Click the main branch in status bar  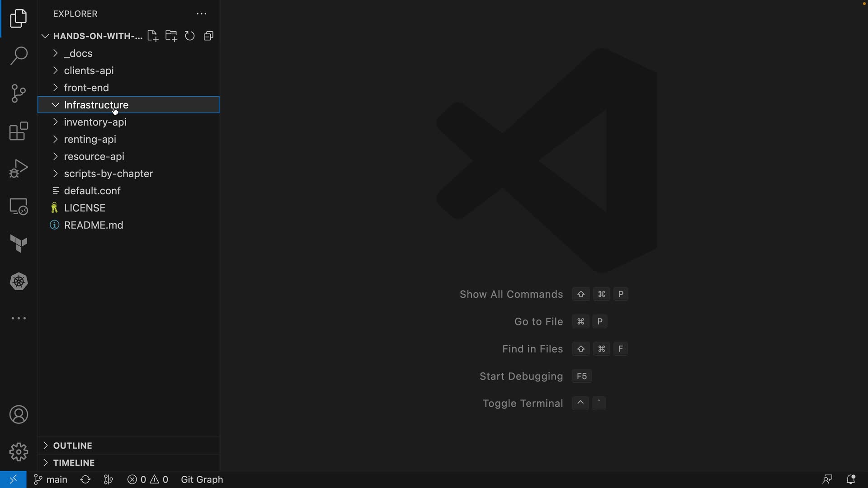(x=51, y=479)
